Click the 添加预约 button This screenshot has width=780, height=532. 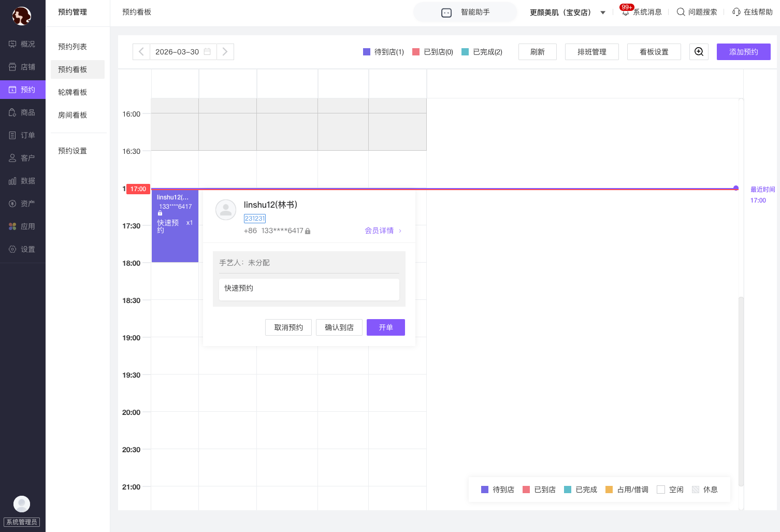coord(743,52)
